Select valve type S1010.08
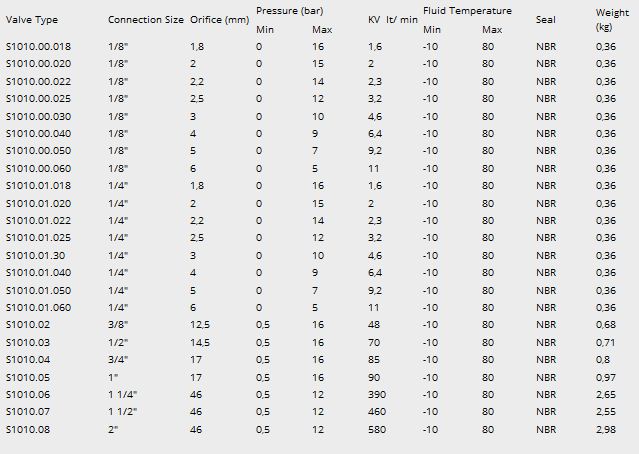The image size is (639, 454). (28, 429)
